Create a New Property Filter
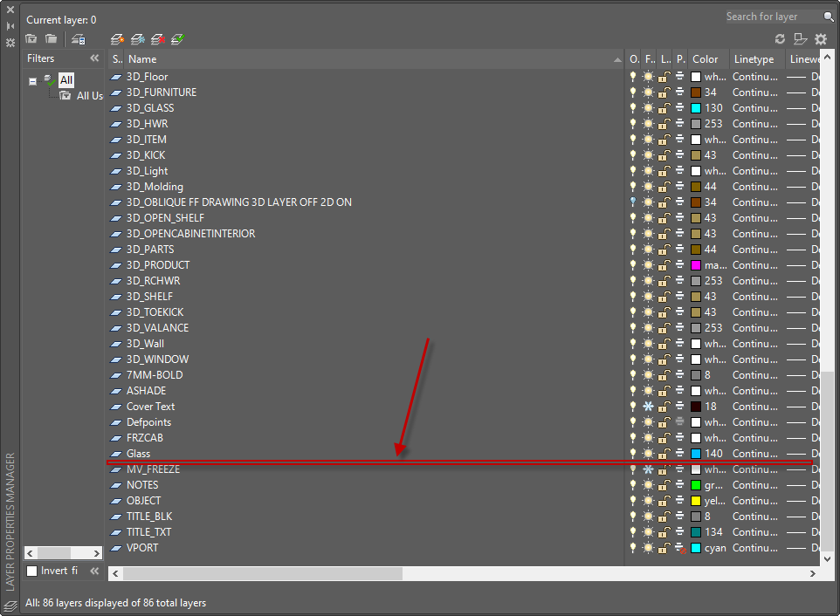 tap(31, 38)
